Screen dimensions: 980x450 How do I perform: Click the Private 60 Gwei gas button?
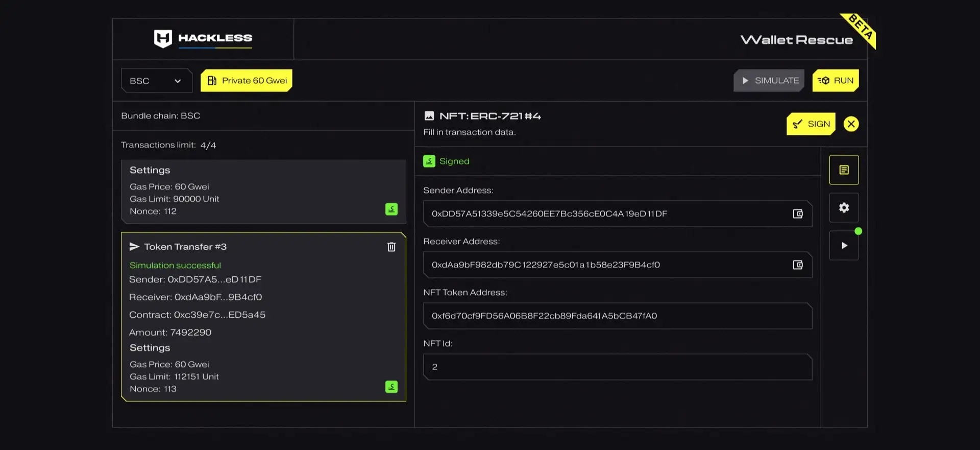[247, 81]
